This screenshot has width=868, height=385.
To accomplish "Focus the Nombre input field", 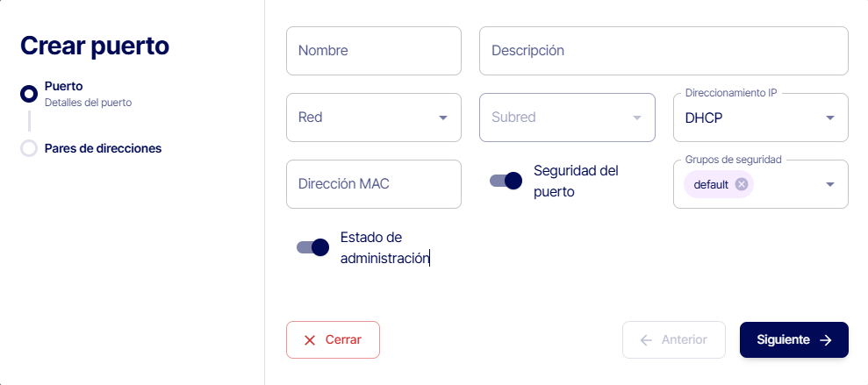I will (x=373, y=51).
